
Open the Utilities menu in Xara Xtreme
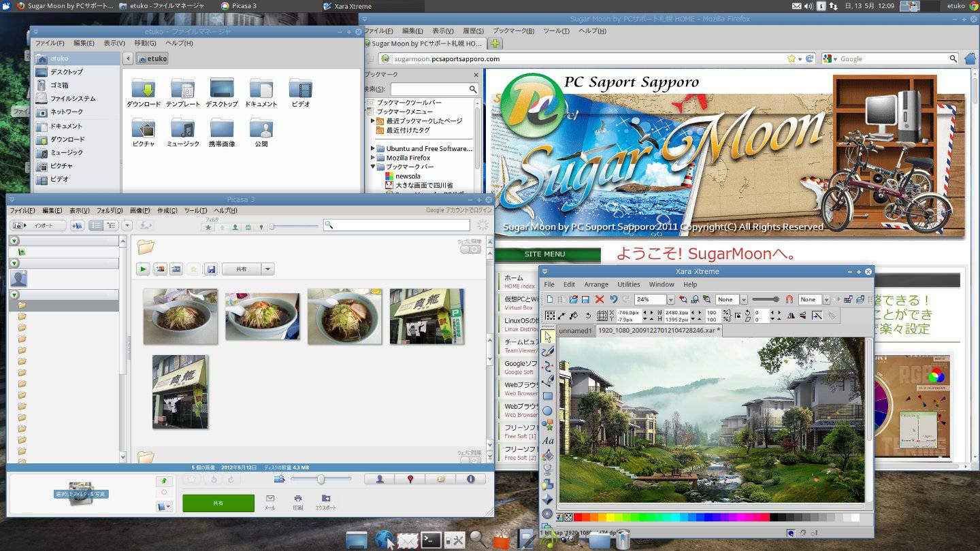(629, 284)
